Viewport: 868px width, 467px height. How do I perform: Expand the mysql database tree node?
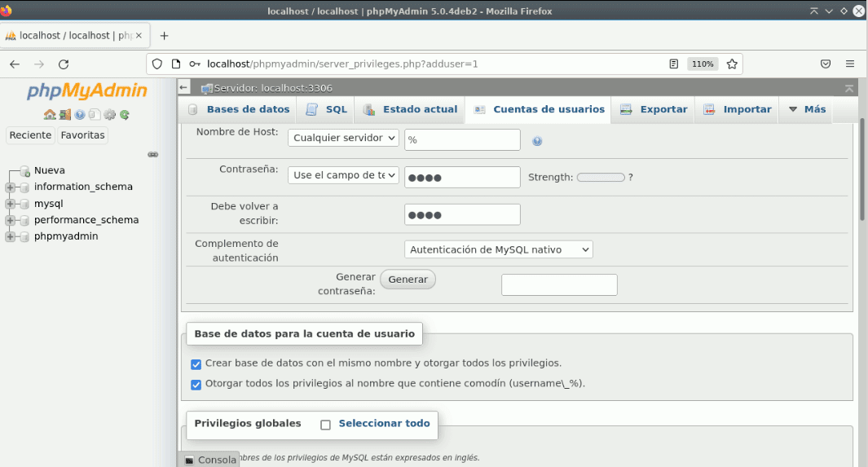(10, 205)
